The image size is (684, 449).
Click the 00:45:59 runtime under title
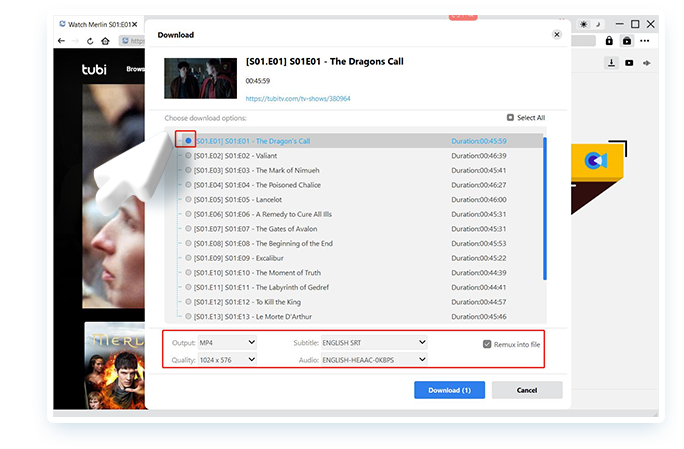(257, 81)
